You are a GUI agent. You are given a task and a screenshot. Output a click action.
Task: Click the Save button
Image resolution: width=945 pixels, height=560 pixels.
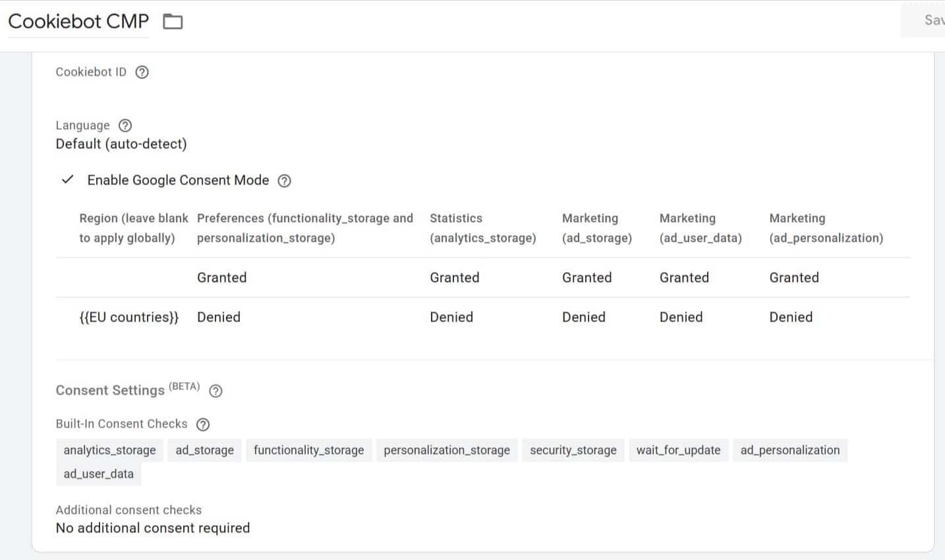click(x=923, y=20)
